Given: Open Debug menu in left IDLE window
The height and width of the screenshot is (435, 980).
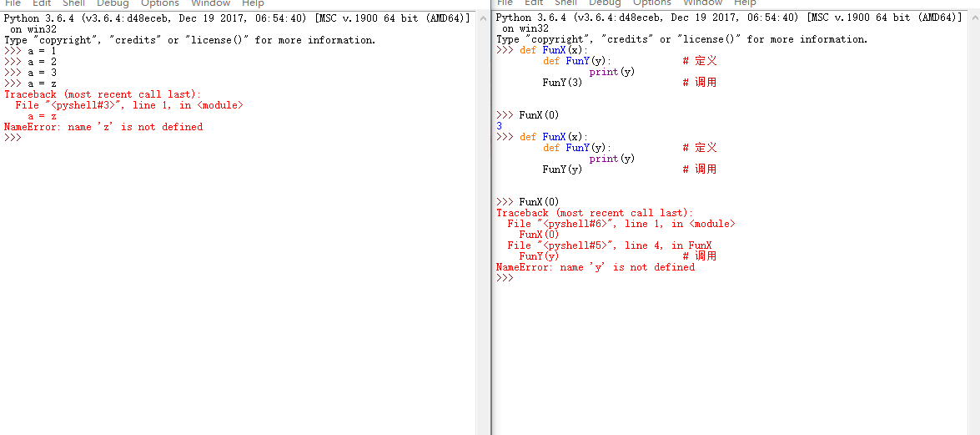Looking at the screenshot, I should 113,3.
